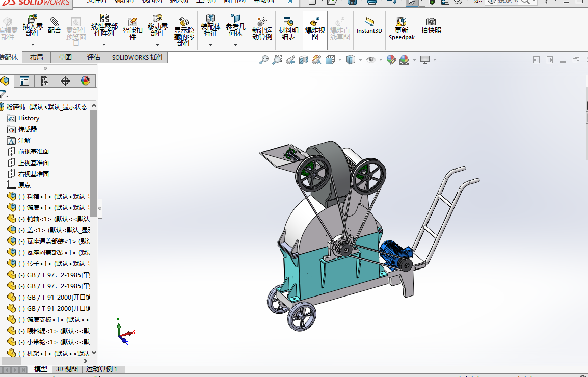Click Zoom to Fit magnifier icon
588x377 pixels.
[264, 60]
